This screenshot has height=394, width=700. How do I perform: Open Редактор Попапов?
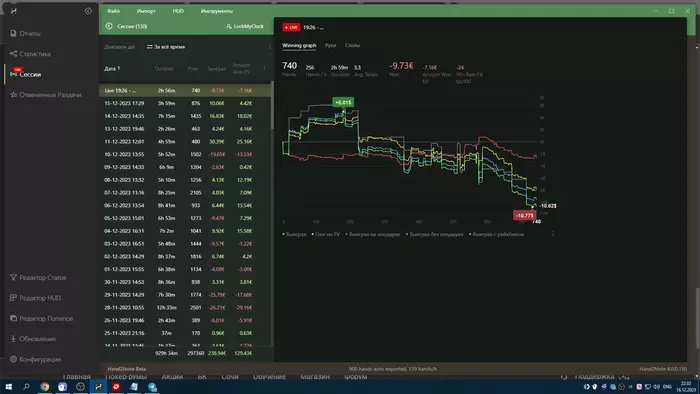[41, 319]
